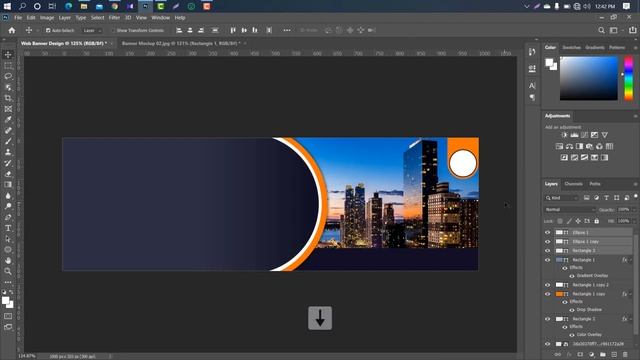Open the Window menu

click(160, 18)
